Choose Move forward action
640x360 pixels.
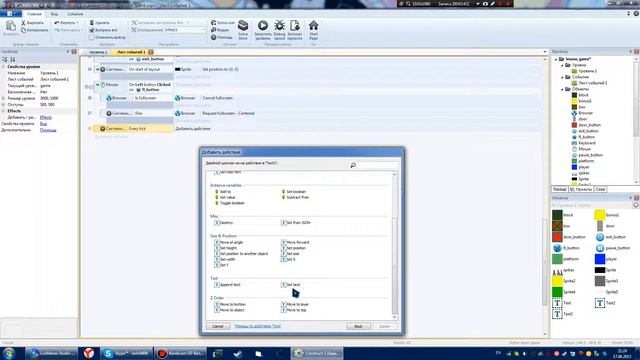coord(295,242)
